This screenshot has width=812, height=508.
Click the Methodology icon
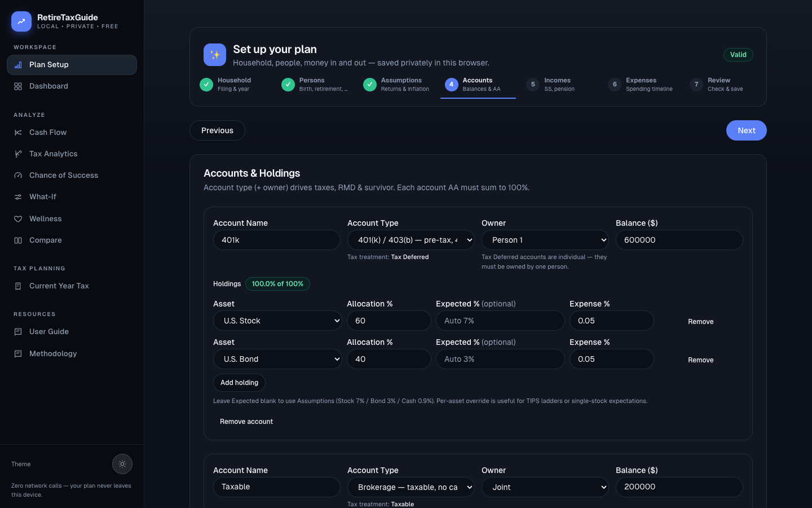tap(18, 354)
